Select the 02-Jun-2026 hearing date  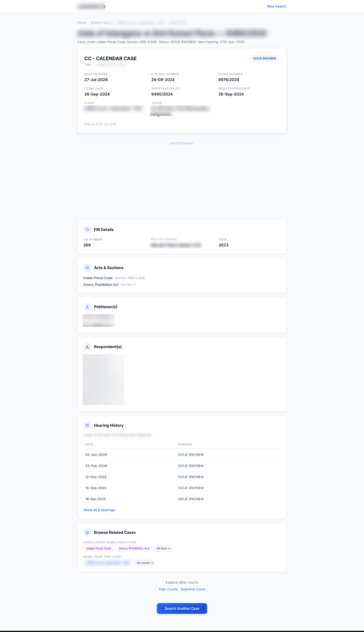[96, 455]
